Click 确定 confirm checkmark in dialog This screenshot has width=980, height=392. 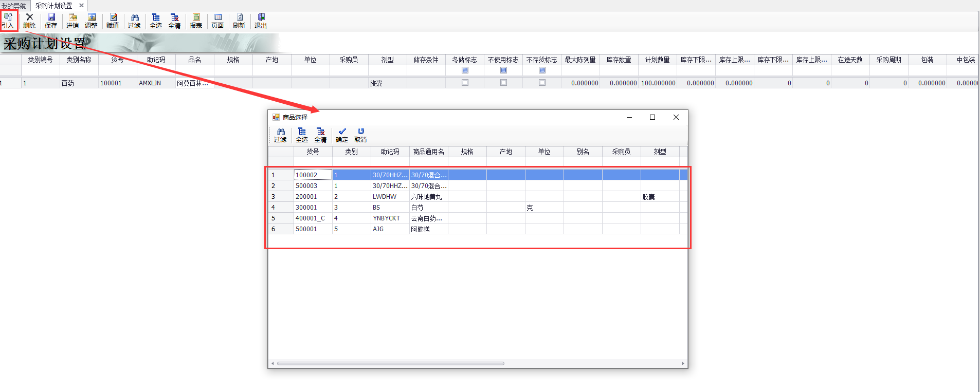[x=342, y=135]
